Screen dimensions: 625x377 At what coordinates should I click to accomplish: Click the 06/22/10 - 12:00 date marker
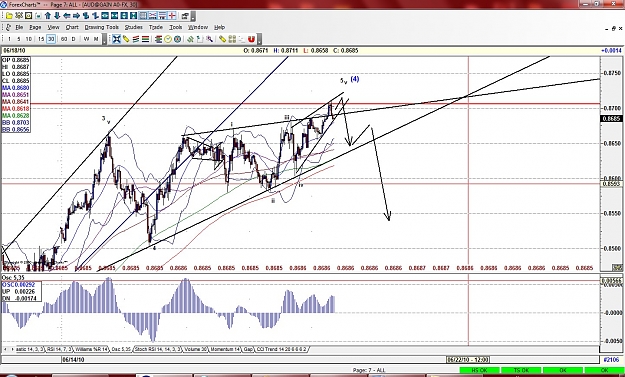click(468, 359)
